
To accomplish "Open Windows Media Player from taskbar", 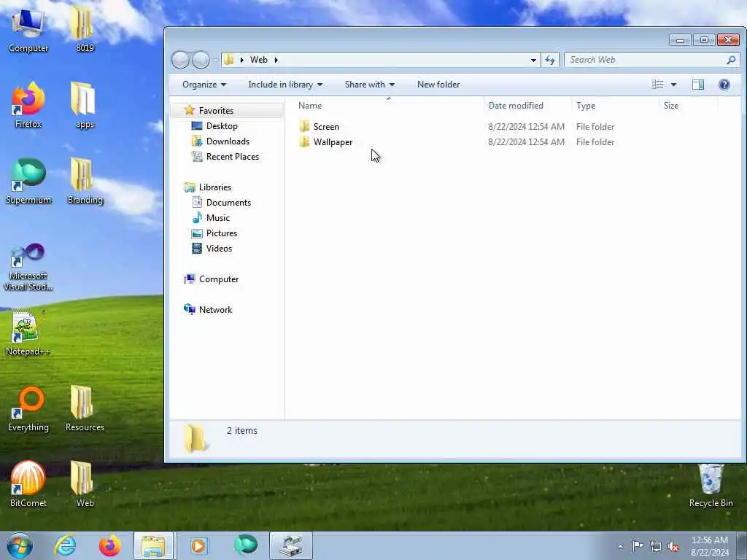I will [199, 545].
